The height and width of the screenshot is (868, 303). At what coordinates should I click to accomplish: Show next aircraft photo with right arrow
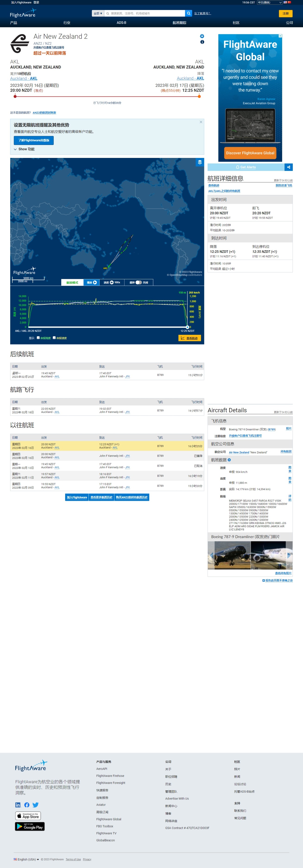[x=289, y=555]
